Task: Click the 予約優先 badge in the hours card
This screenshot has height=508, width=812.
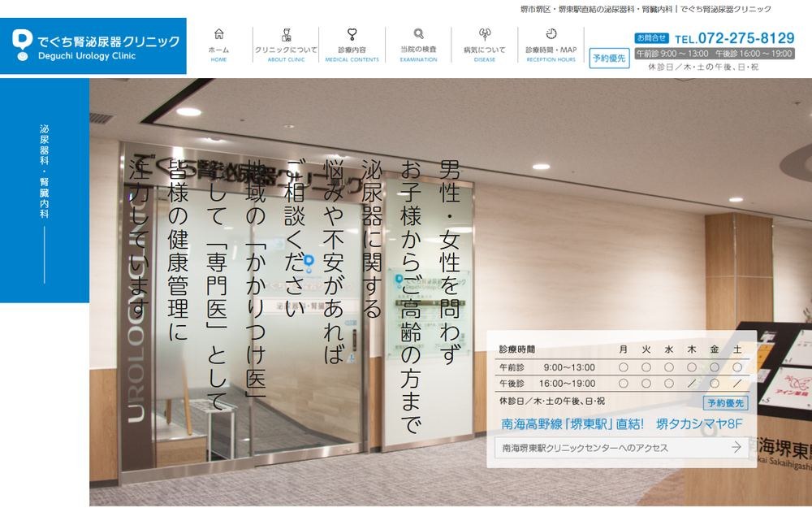Action: 725,403
